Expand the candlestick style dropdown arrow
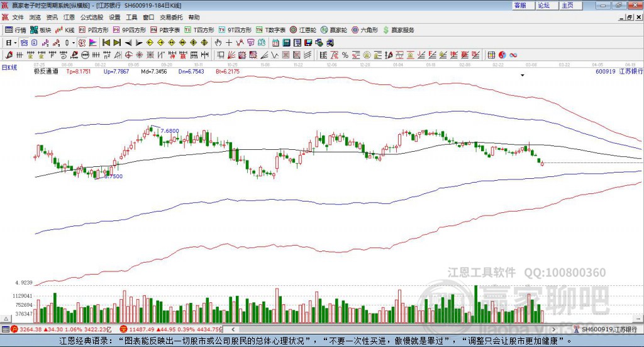 point(74,43)
